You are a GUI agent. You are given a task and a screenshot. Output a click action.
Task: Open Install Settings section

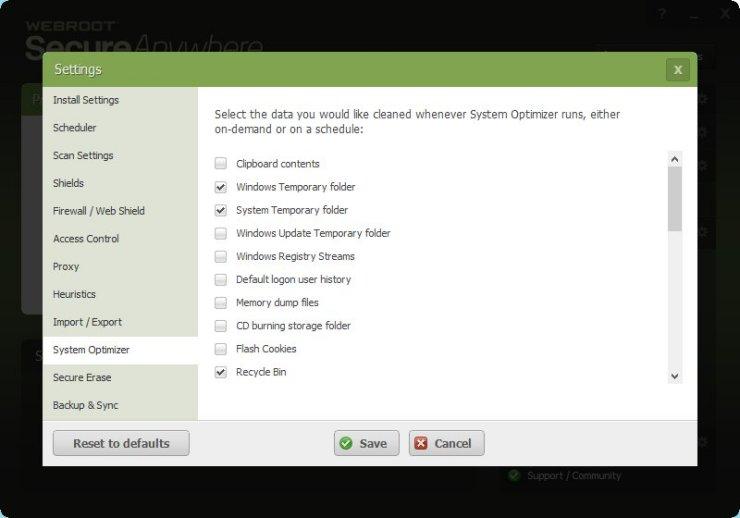[x=120, y=100]
